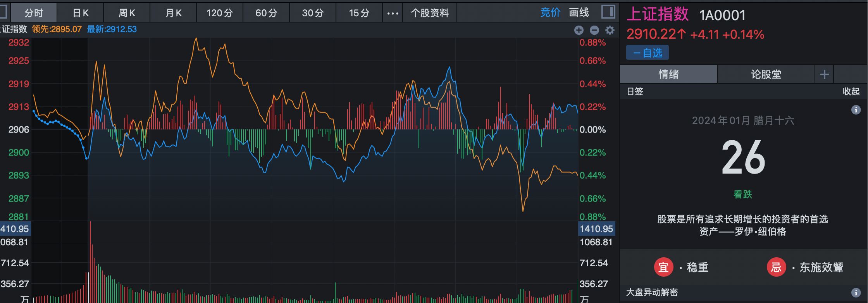Viewport: 868px width, 303px height.
Task: Click info icon next to 大盘异动解密
Action: click(856, 293)
